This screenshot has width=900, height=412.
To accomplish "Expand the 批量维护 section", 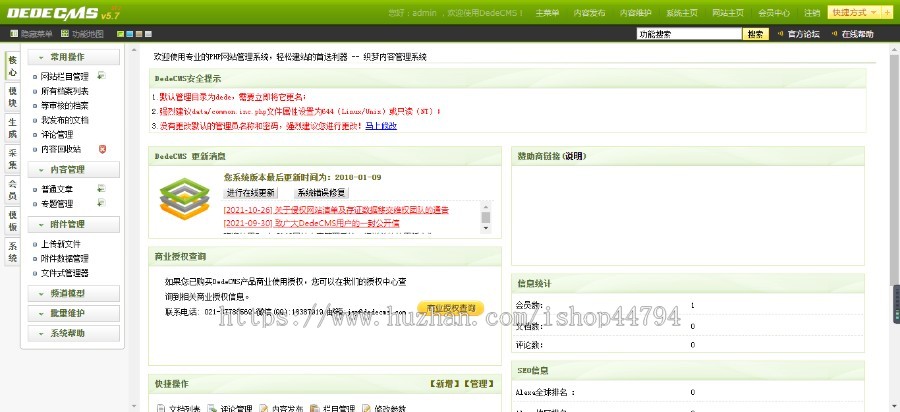I will click(x=73, y=313).
